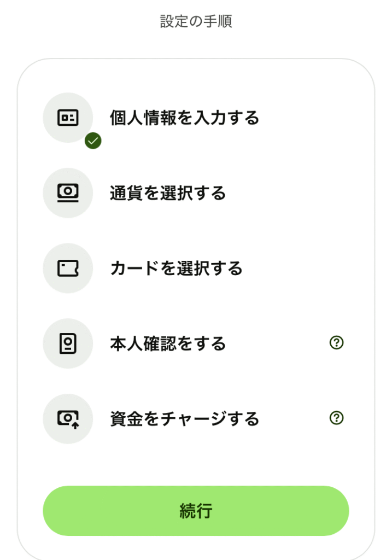Choose the カードを選択する step label
The image size is (392, 560).
(176, 269)
